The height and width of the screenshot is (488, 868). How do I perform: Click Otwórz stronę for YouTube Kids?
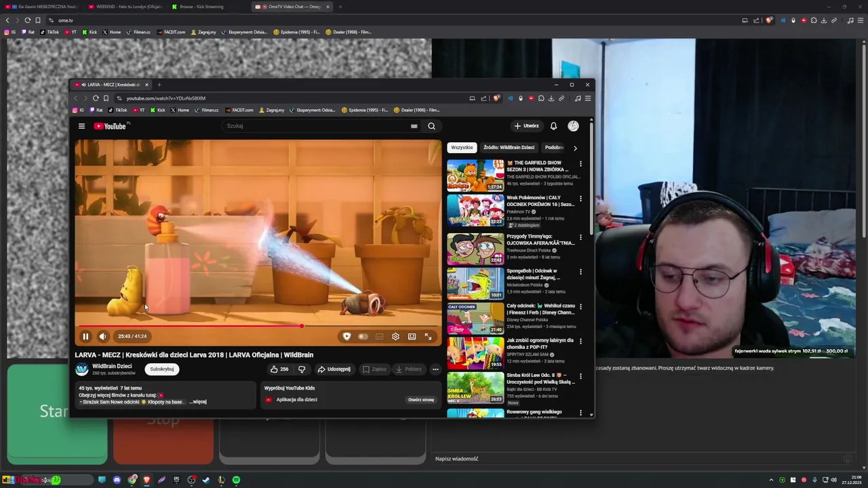pos(421,400)
